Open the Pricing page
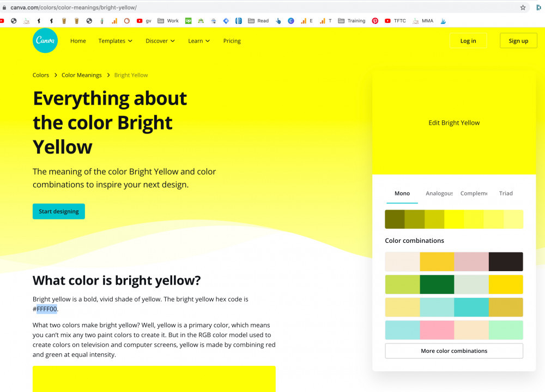Viewport: 545px width, 392px height. pyautogui.click(x=232, y=41)
